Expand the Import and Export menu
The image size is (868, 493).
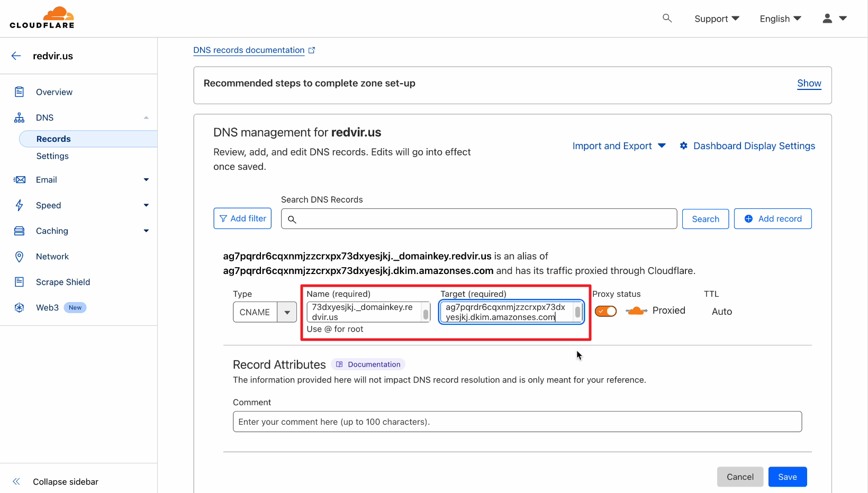coord(619,146)
